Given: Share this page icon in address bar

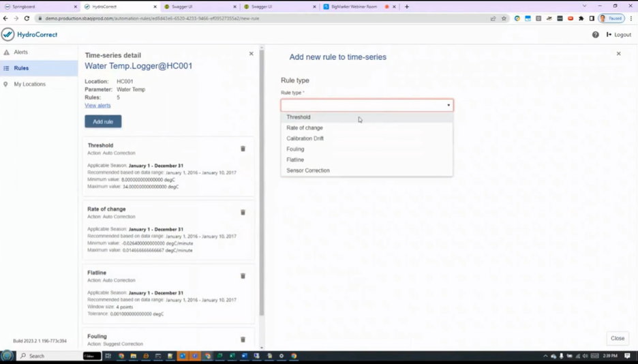Looking at the screenshot, I should point(493,18).
